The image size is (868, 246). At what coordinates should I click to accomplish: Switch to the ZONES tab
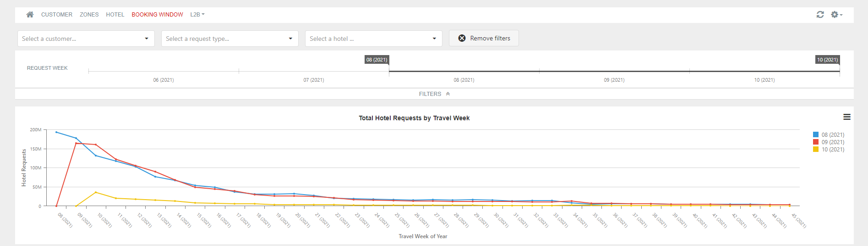tap(89, 15)
